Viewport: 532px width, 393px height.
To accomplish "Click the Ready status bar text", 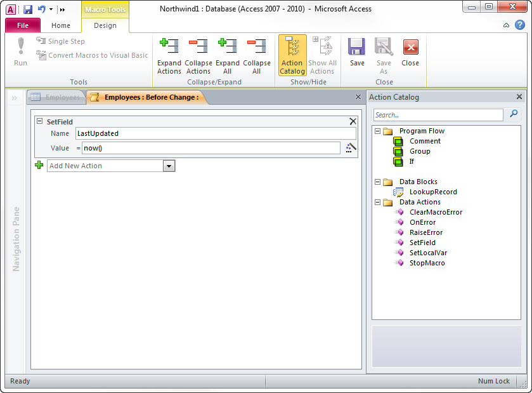I will click(20, 381).
